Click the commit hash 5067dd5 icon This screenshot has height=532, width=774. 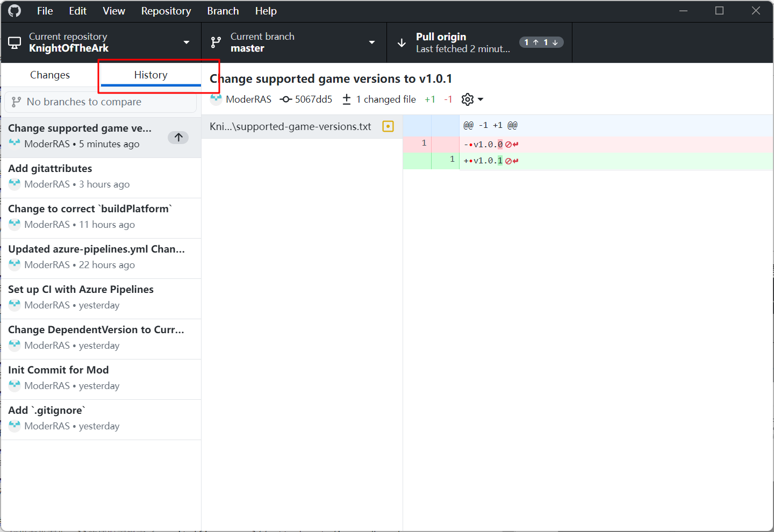286,99
